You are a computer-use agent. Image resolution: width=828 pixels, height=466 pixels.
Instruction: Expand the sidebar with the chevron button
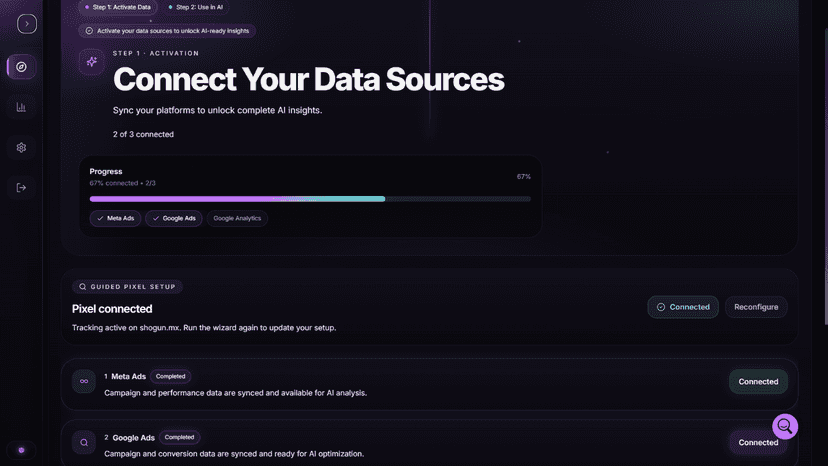pyautogui.click(x=27, y=24)
